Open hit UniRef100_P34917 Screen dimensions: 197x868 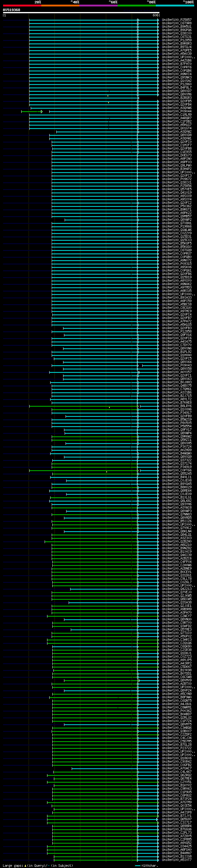[x=176, y=412]
